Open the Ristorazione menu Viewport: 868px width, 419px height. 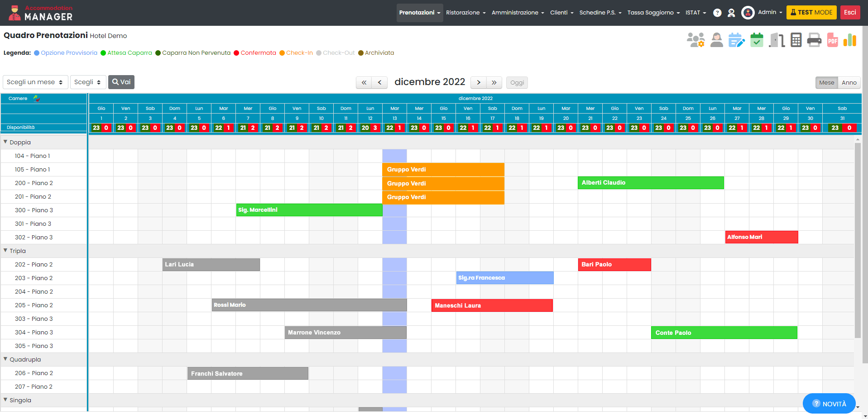point(465,13)
